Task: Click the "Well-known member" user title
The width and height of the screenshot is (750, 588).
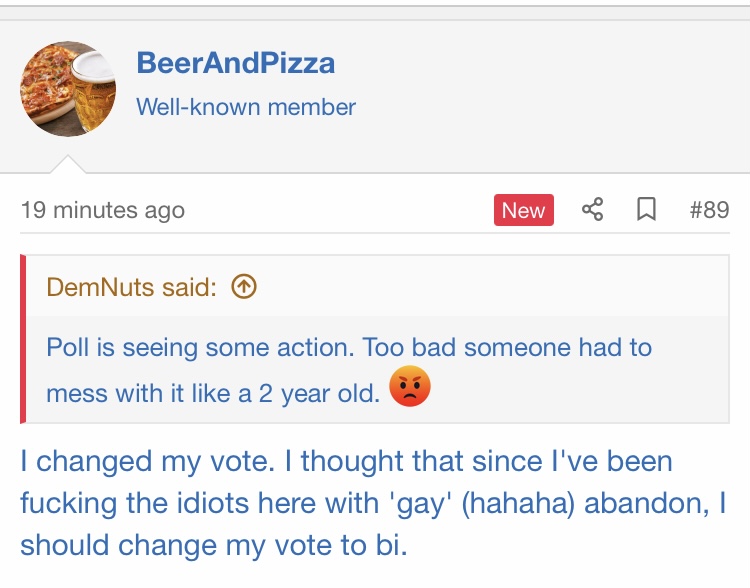Action: tap(246, 106)
